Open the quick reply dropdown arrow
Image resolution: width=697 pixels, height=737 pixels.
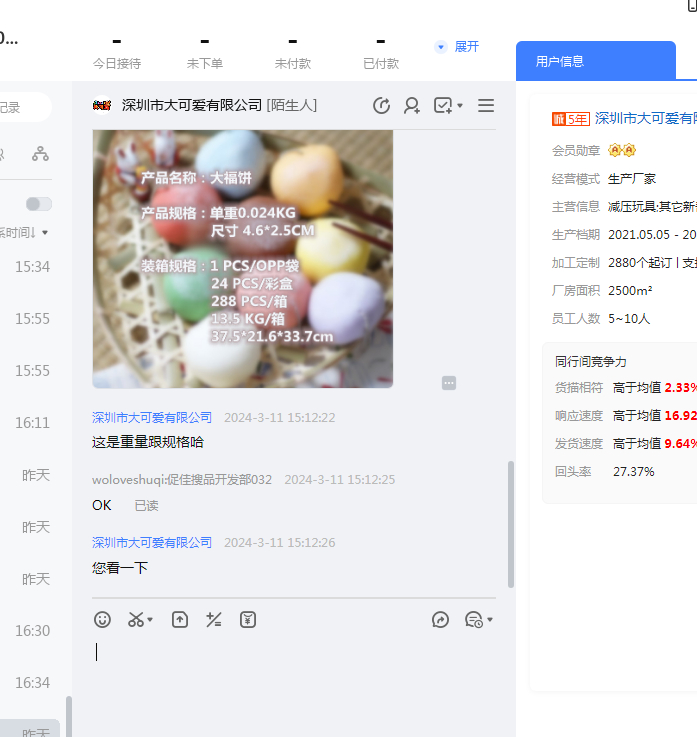pyautogui.click(x=490, y=621)
